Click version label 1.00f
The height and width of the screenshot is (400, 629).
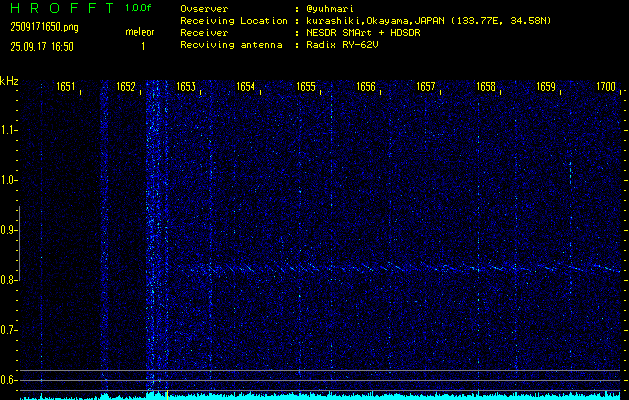(138, 8)
